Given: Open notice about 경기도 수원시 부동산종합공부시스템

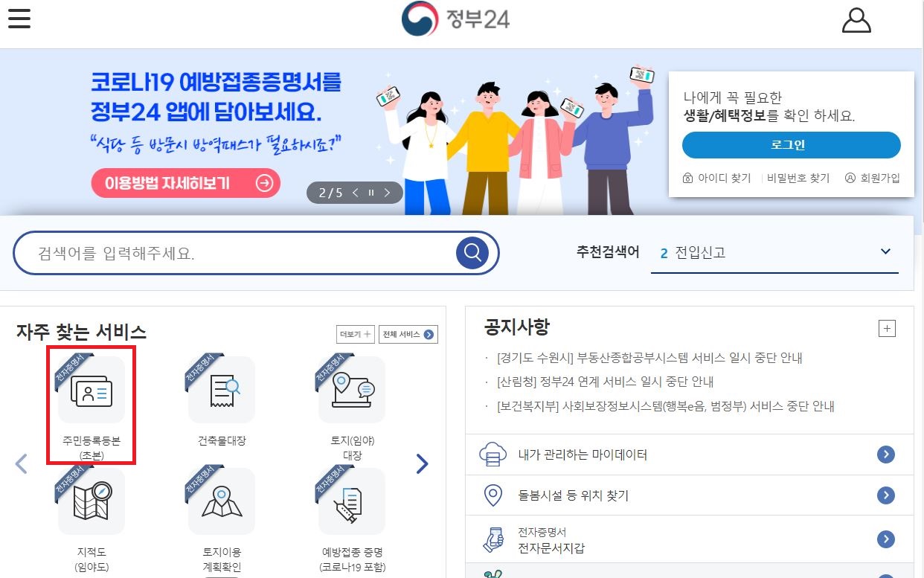Looking at the screenshot, I should (x=649, y=358).
